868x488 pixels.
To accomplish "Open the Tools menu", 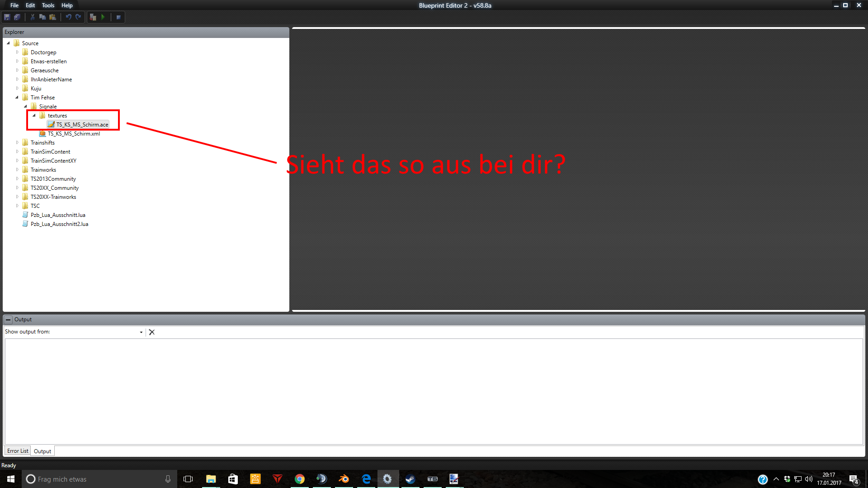I will (x=48, y=5).
